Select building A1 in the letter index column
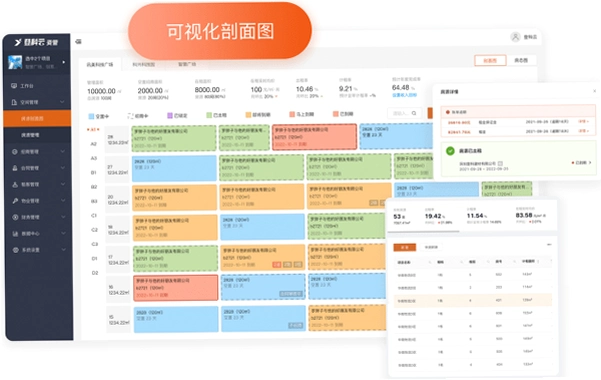This screenshot has height=380, width=601. click(93, 130)
